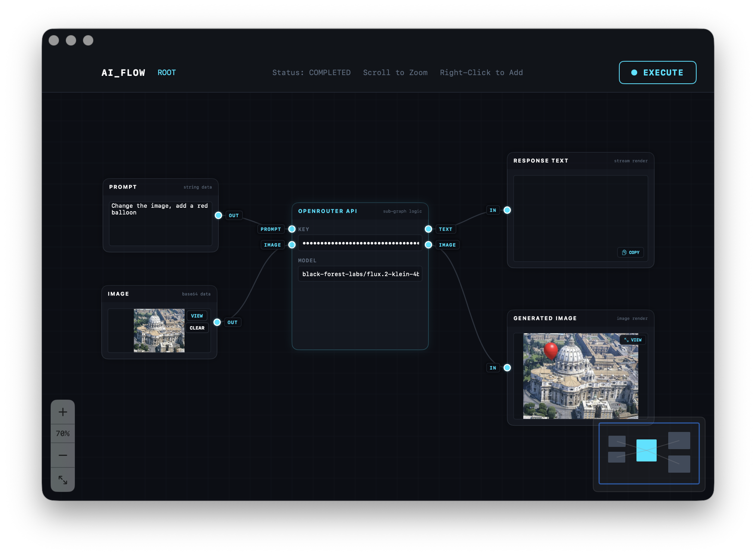Screen dimensions: 756x556
Task: Click the TEXT output label
Action: point(445,229)
